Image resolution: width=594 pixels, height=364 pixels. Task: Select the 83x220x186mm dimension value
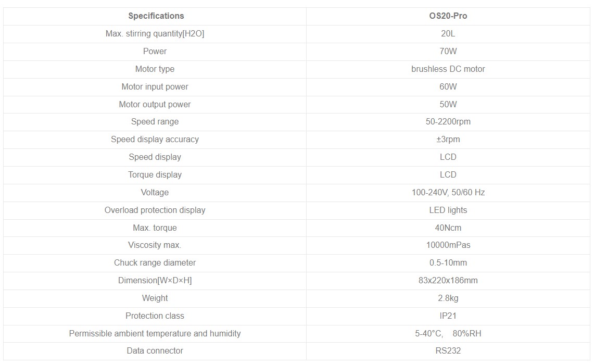pyautogui.click(x=448, y=281)
